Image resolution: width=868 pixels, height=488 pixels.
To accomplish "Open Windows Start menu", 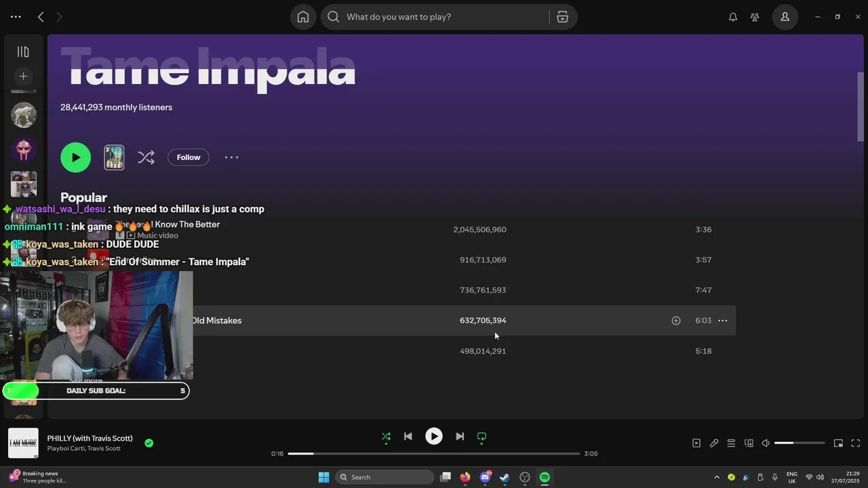I will pos(323,477).
